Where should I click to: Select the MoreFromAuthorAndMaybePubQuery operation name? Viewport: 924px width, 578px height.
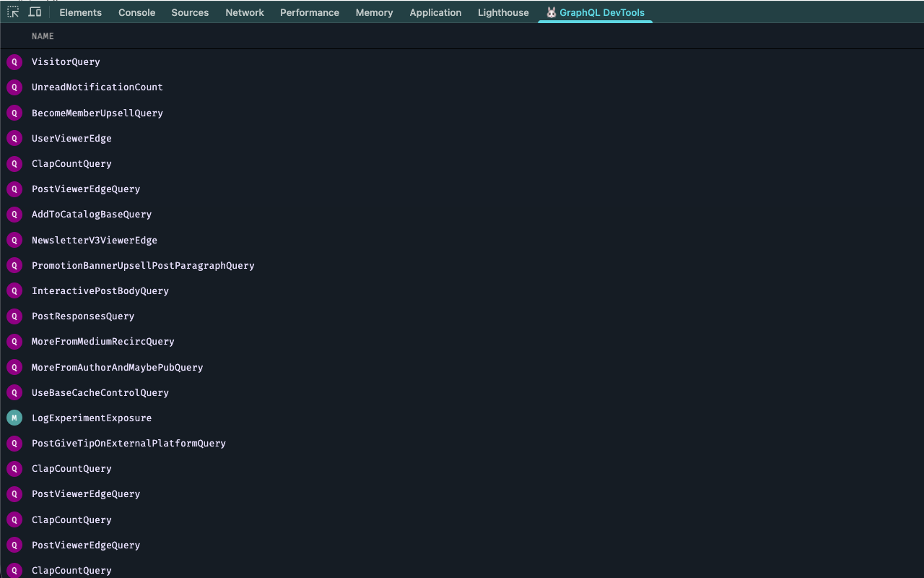coord(118,367)
